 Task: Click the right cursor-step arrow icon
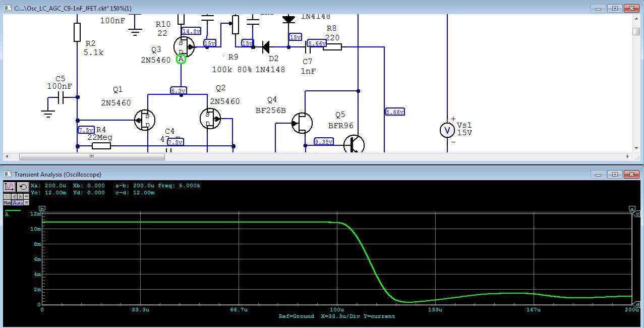(x=20, y=196)
